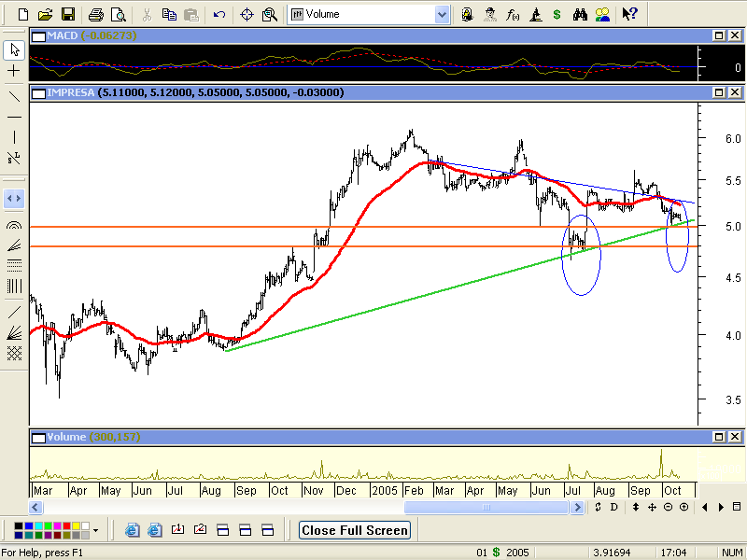Maximize the MACD inner window
The image size is (747, 560).
pyautogui.click(x=719, y=35)
